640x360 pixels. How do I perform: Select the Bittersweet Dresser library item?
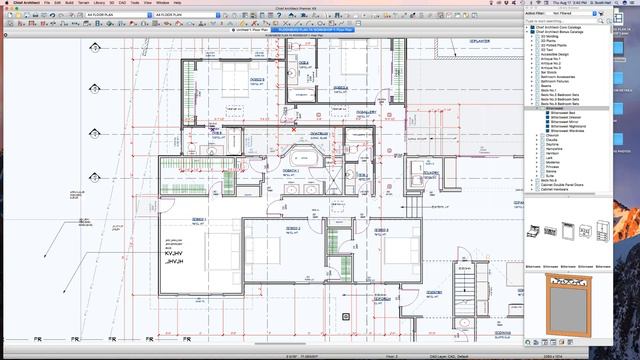click(x=566, y=118)
